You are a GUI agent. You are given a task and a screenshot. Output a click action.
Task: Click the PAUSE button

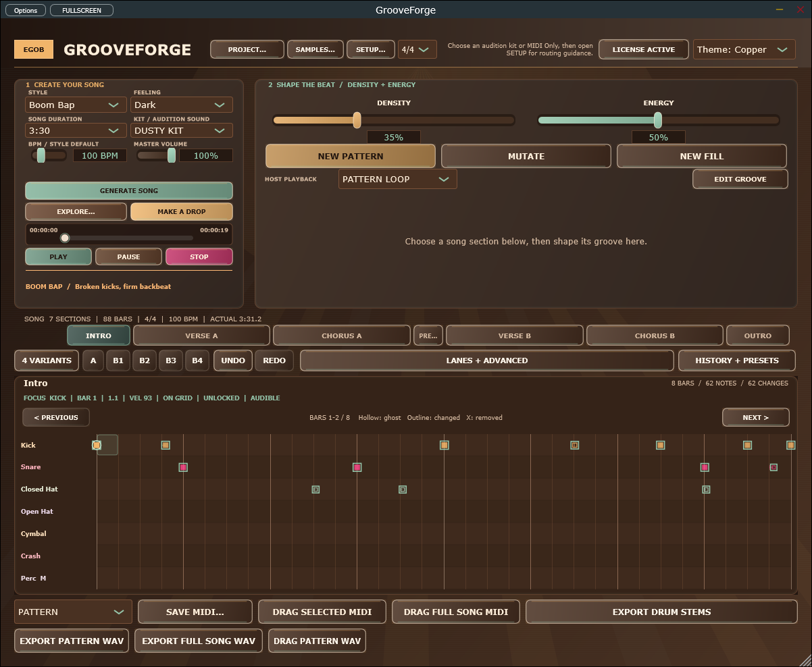pyautogui.click(x=128, y=257)
